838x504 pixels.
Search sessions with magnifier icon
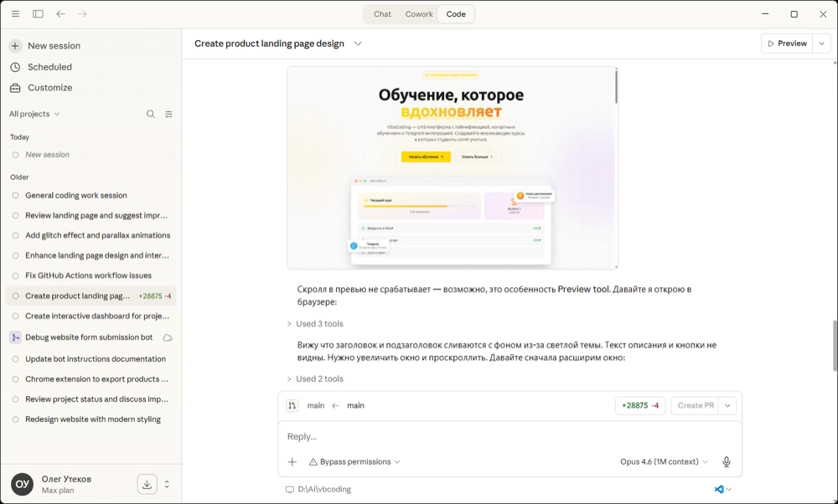click(151, 114)
